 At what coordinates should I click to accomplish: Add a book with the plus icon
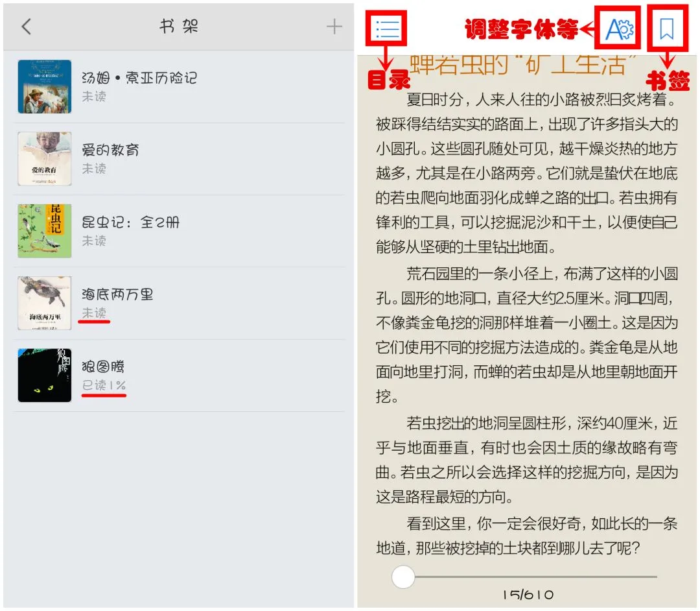[x=334, y=27]
